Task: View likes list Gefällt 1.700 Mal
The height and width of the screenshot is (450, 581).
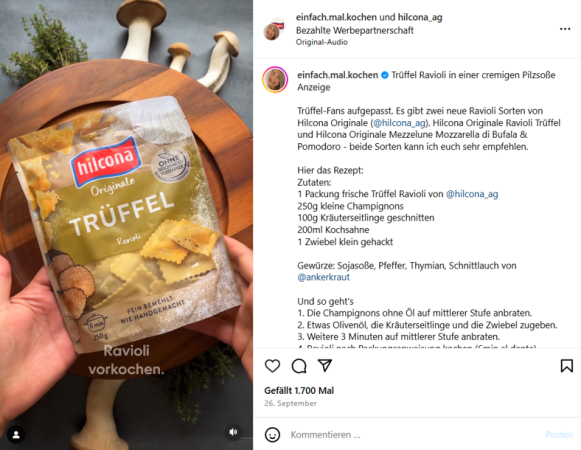Action: click(299, 390)
